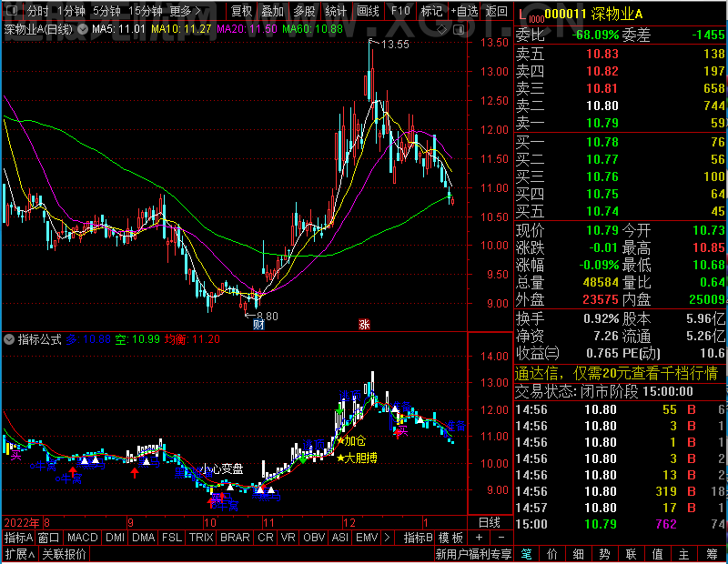Click the diamond icon in the chart header
728x564 pixels.
tap(442, 29)
